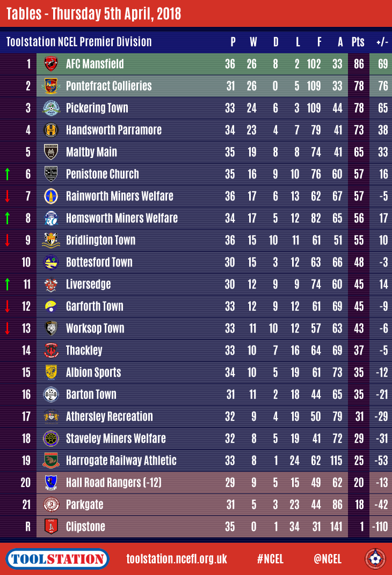Click the #NCEL hashtag

(x=271, y=559)
